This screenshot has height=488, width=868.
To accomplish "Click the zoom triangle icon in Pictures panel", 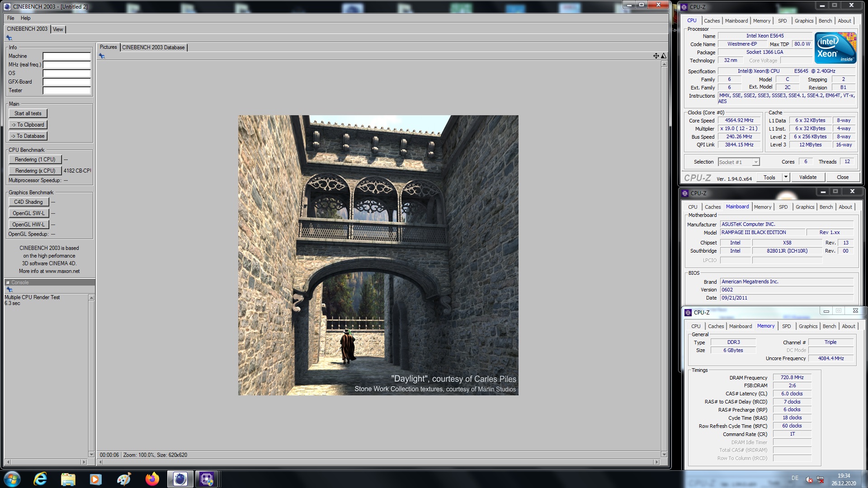I will pyautogui.click(x=664, y=56).
